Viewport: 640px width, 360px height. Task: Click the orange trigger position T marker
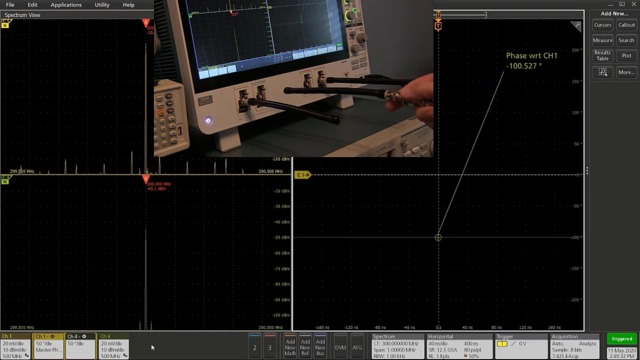(x=438, y=26)
